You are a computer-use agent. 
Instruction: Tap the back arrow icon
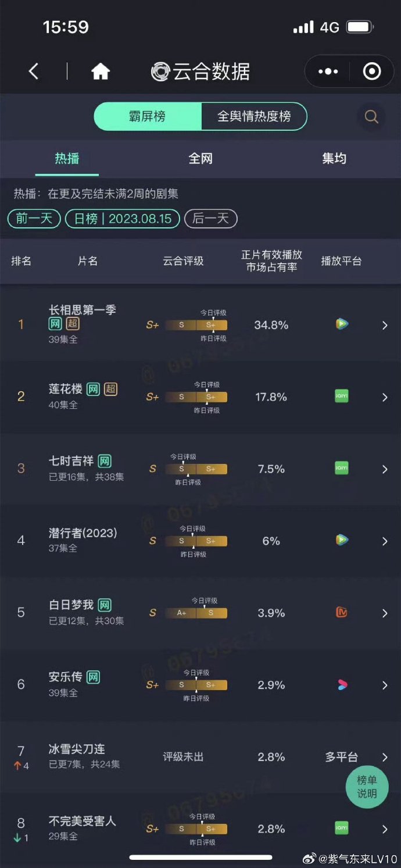click(34, 72)
